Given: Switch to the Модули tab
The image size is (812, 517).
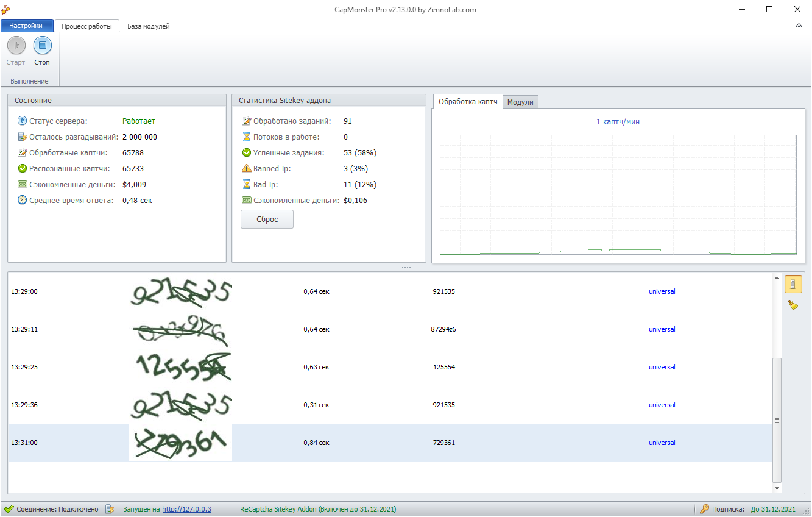Looking at the screenshot, I should tap(520, 102).
